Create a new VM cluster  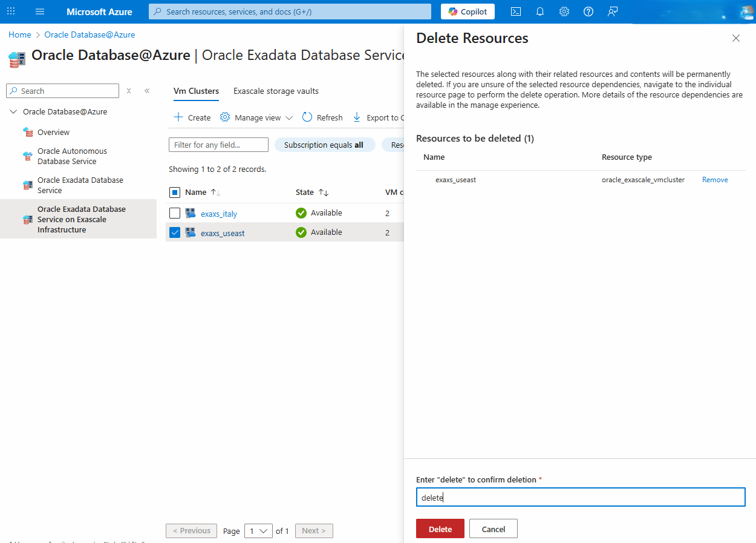tap(192, 117)
